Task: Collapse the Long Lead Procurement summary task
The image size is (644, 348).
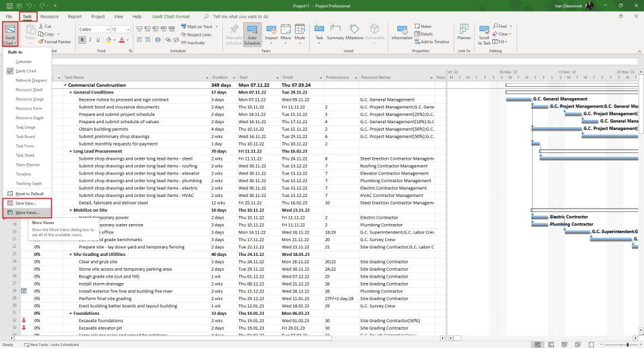Action: click(71, 152)
